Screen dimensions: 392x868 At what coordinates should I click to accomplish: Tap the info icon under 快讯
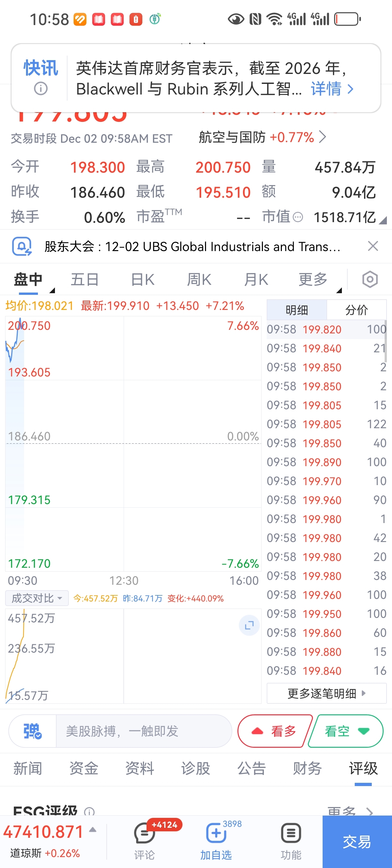[x=41, y=89]
